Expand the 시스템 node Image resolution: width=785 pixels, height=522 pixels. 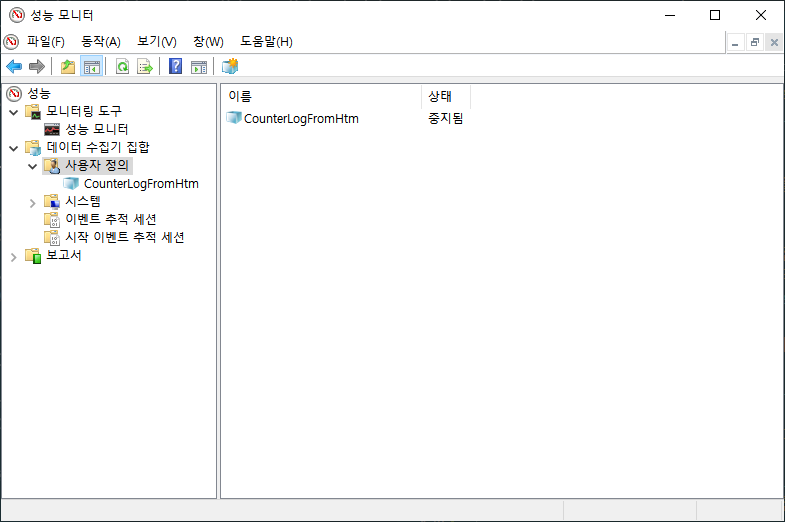(33, 203)
